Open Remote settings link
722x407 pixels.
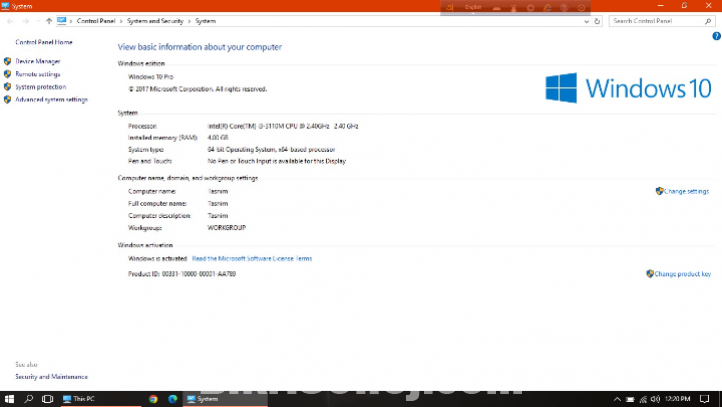[x=38, y=74]
